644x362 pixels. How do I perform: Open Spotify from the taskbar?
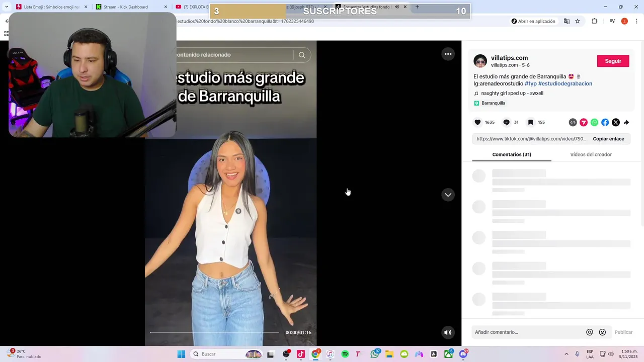pyautogui.click(x=345, y=354)
